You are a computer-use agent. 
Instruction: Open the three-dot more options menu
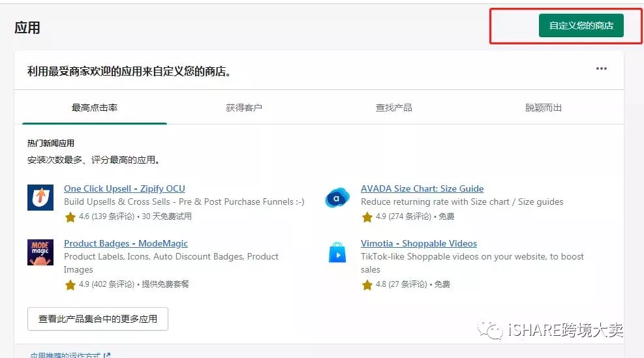pyautogui.click(x=602, y=68)
